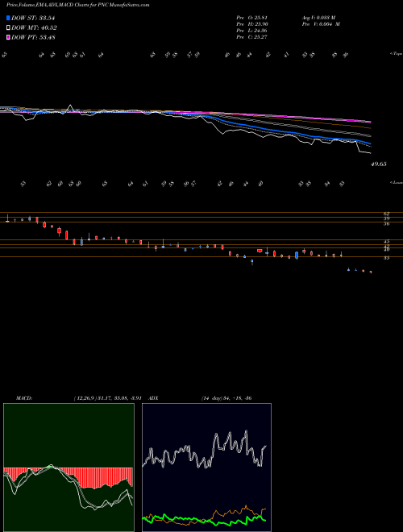Select the 'DOW PT: 53.48' legend text
The image size is (403, 532).
[x=33, y=37]
